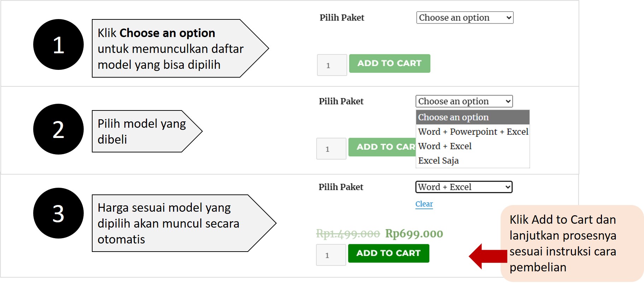Screen dimensions: 644x283
Task: Click the number 1 black circle
Action: 58,44
